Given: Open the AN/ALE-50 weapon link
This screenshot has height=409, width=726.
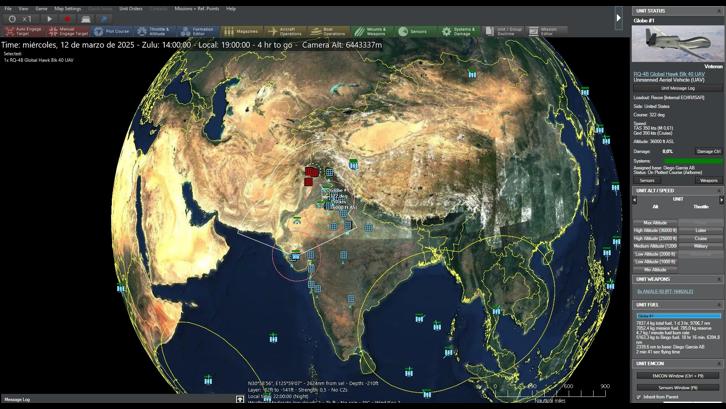Looking at the screenshot, I should coord(665,291).
